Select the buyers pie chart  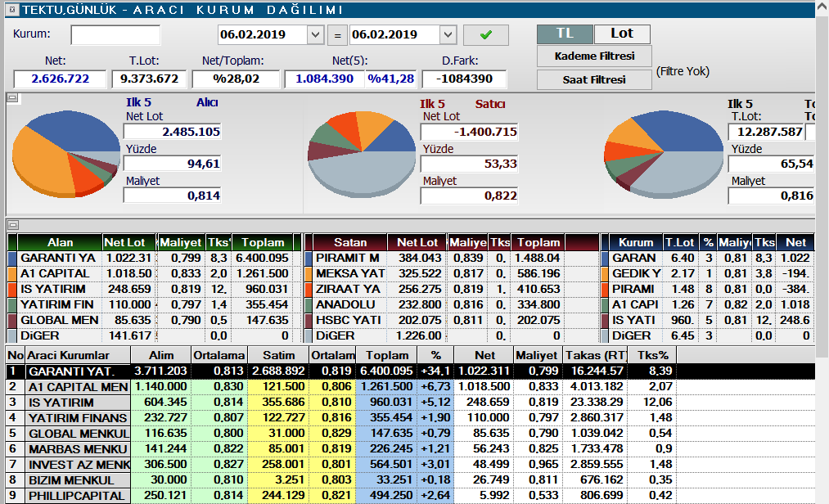pyautogui.click(x=66, y=153)
